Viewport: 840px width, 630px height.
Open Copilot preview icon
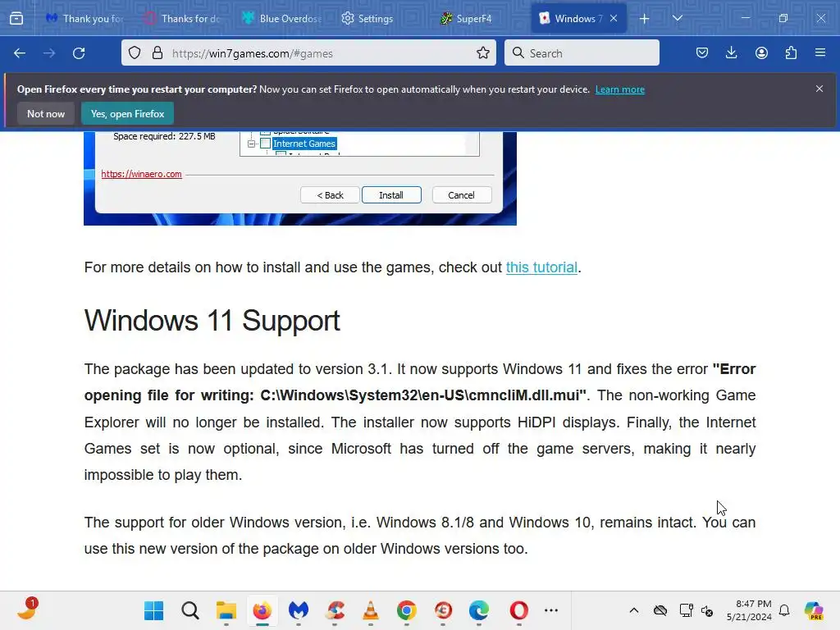click(x=814, y=610)
